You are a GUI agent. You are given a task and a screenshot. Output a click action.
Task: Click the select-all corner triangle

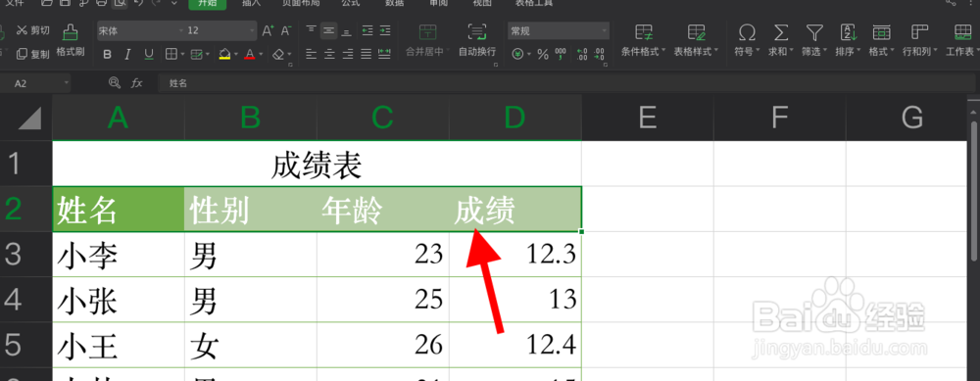pyautogui.click(x=30, y=119)
